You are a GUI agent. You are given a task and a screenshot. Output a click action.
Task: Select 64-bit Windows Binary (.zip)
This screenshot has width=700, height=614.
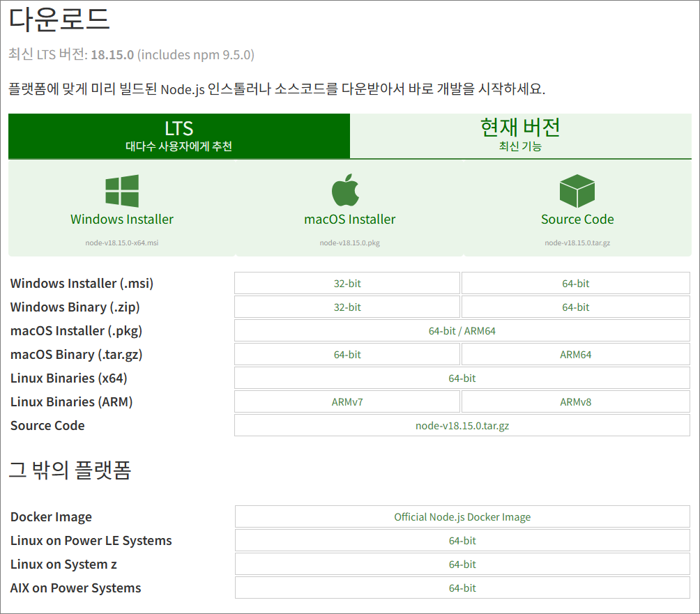576,307
